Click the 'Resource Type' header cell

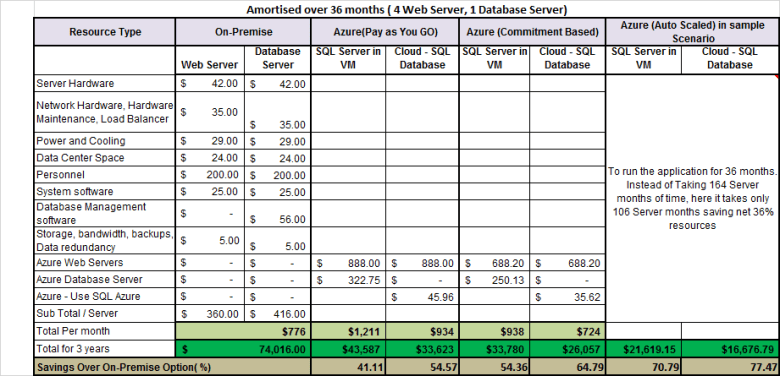(x=105, y=32)
